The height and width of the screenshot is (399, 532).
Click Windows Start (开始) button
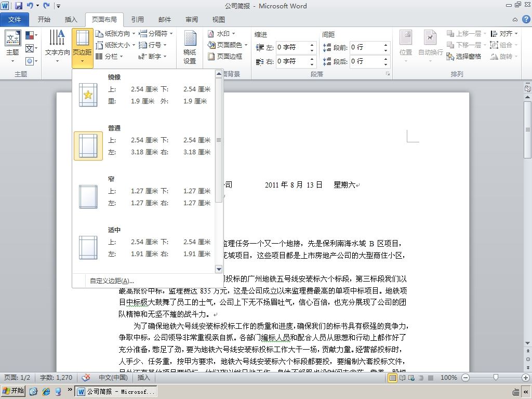13,391
